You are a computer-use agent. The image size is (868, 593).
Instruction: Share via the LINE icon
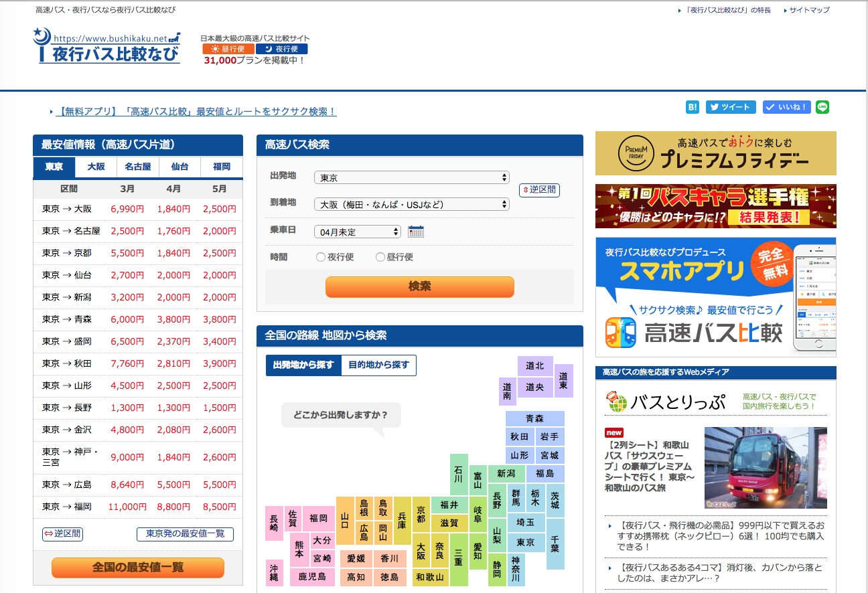[x=822, y=107]
